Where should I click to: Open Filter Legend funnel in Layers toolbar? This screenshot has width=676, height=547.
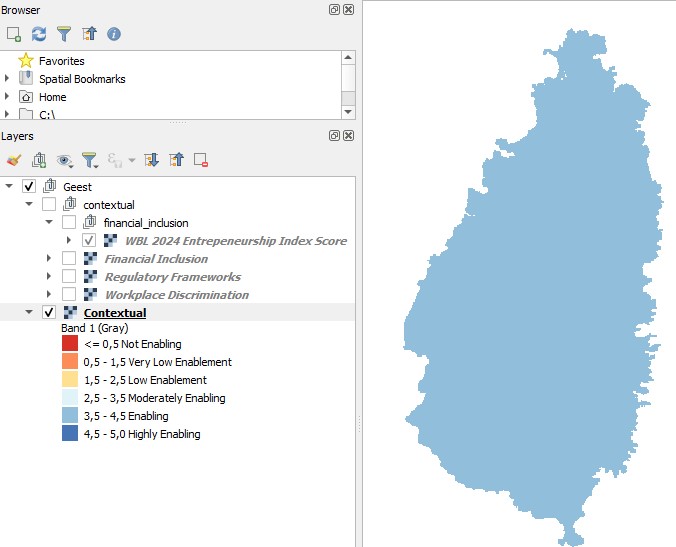(x=90, y=160)
